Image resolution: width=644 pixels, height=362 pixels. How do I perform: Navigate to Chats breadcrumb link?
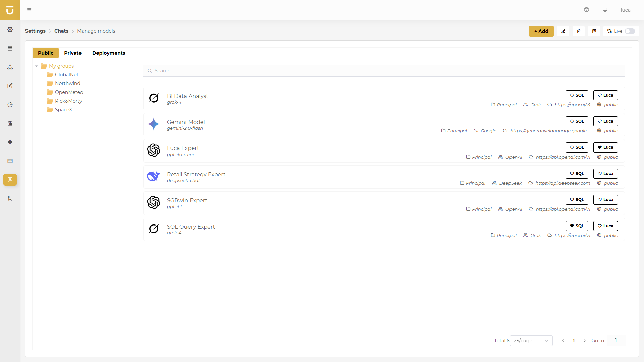tap(61, 31)
